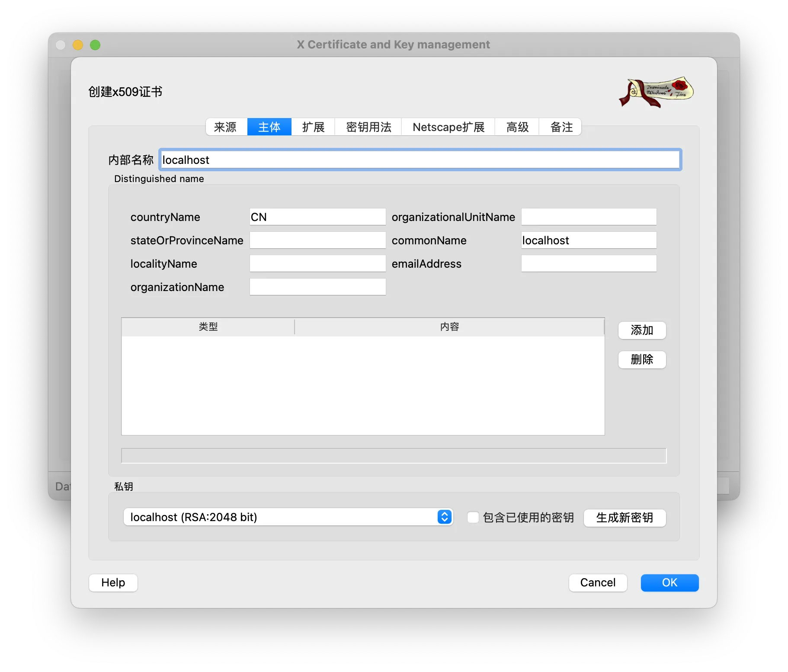Image resolution: width=788 pixels, height=672 pixels.
Task: Go to the Netscape扩展 tab
Action: (x=448, y=127)
